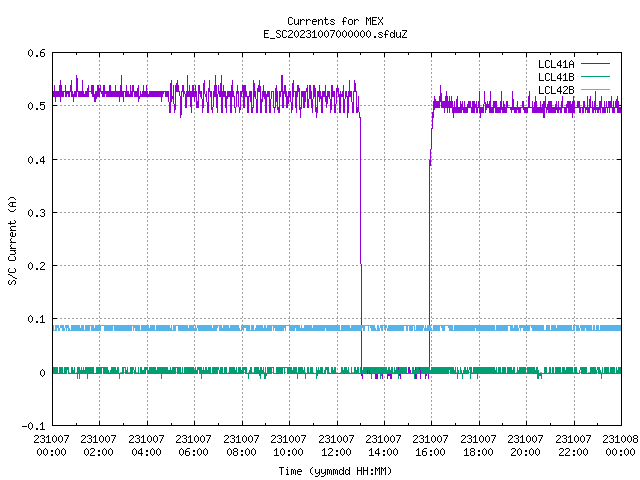Click the 0.1 y-axis tick label
Viewport: 640px width, 480px height.
(x=36, y=319)
